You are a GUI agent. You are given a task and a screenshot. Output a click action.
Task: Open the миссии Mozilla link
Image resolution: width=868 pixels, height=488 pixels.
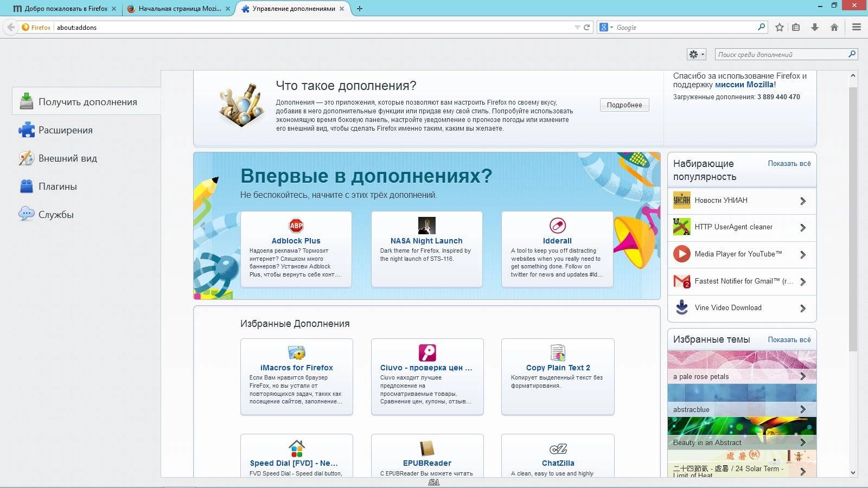(x=744, y=85)
